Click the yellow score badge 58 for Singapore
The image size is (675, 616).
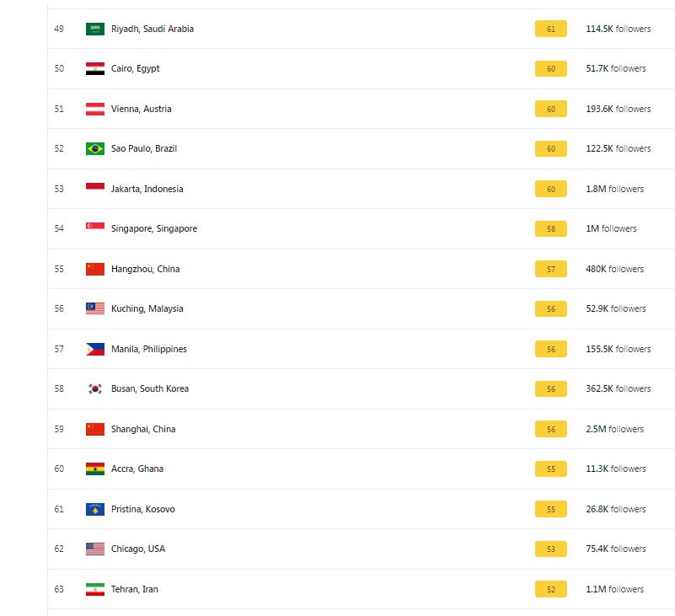pyautogui.click(x=551, y=228)
